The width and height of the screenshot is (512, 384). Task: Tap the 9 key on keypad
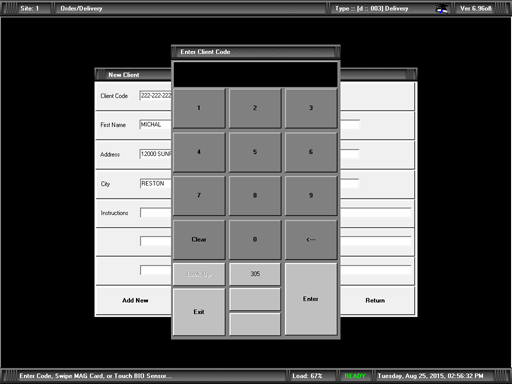311,196
